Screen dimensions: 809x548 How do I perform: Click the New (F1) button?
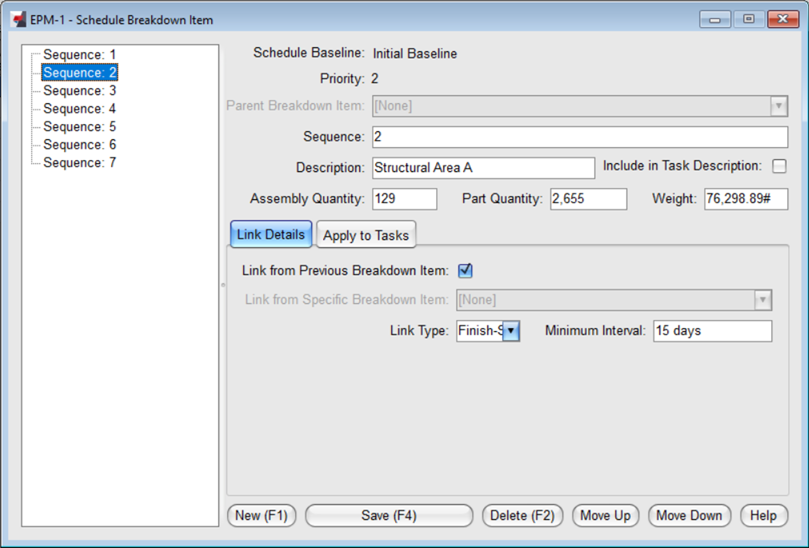click(x=262, y=515)
